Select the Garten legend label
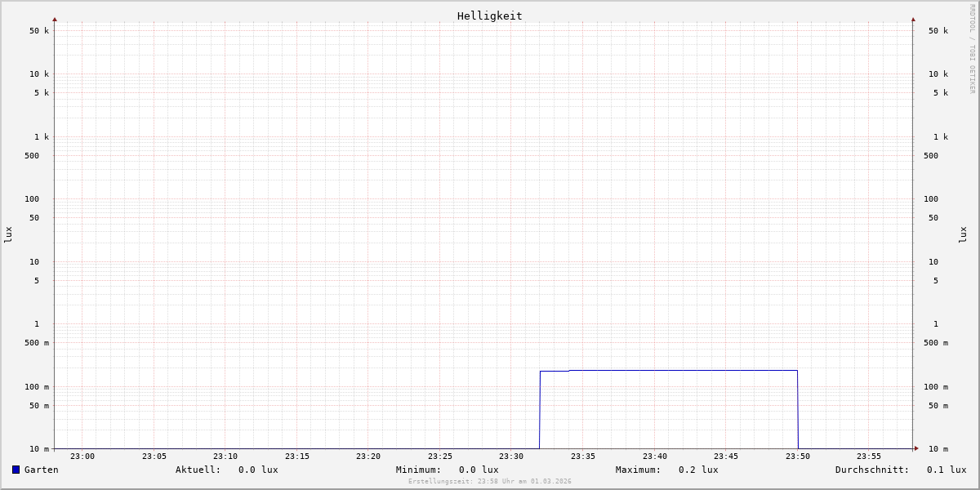 tap(42, 470)
